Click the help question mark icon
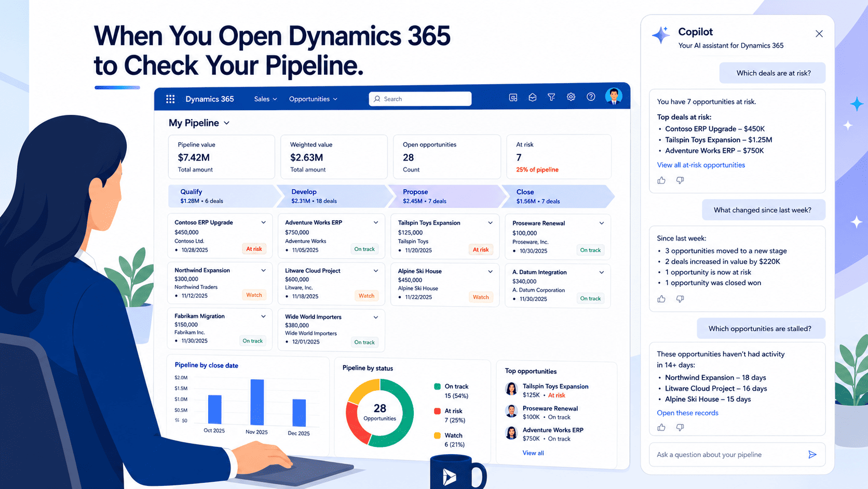The height and width of the screenshot is (489, 868). coord(591,97)
